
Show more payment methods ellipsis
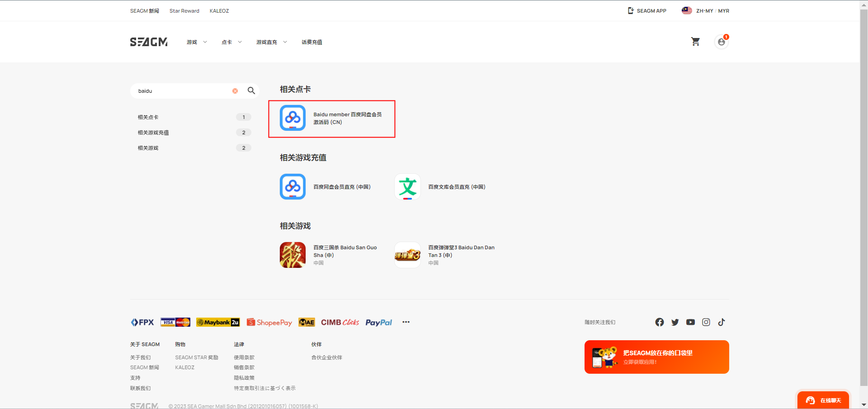(x=406, y=322)
